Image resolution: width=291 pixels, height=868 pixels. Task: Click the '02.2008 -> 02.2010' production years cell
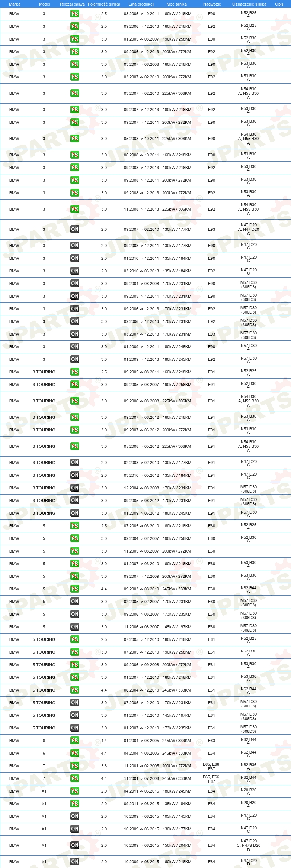[141, 463]
